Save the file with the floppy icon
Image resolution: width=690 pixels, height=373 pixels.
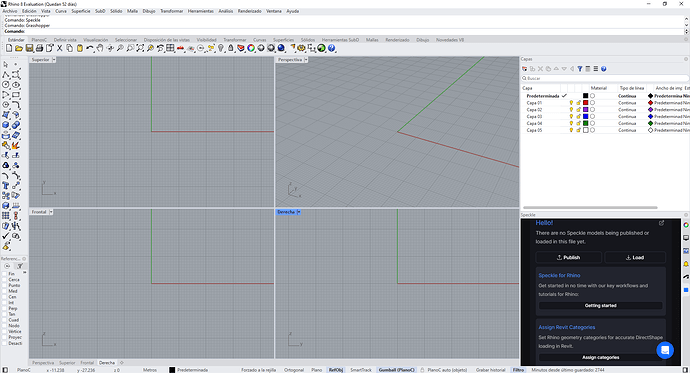coord(29,48)
